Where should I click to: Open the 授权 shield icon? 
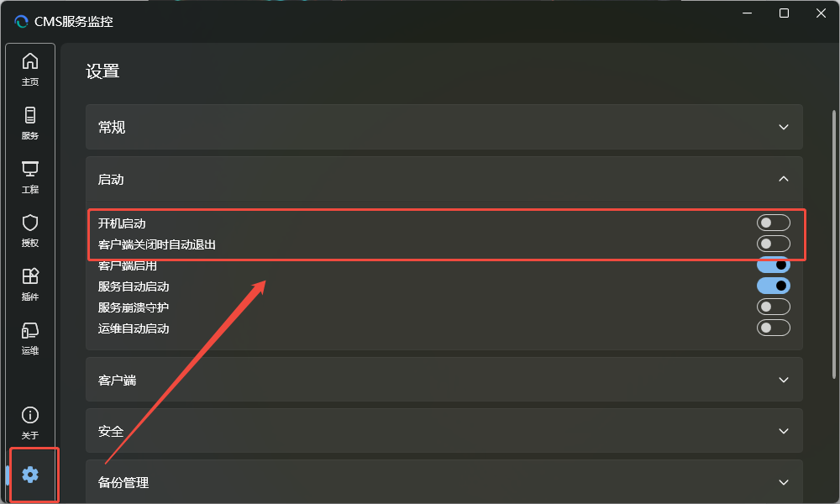(x=30, y=229)
